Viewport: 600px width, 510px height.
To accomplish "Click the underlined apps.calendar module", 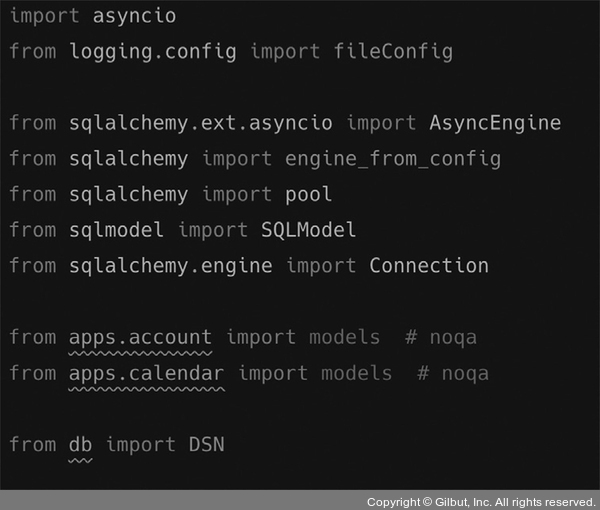I will point(147,374).
